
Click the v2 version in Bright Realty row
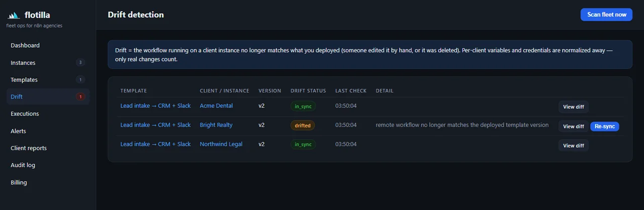[x=262, y=125]
